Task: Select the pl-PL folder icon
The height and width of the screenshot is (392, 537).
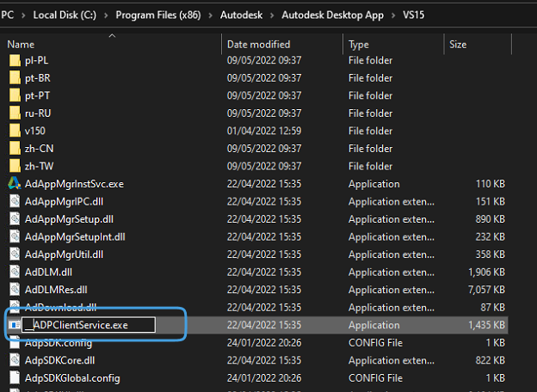Action: (x=14, y=60)
